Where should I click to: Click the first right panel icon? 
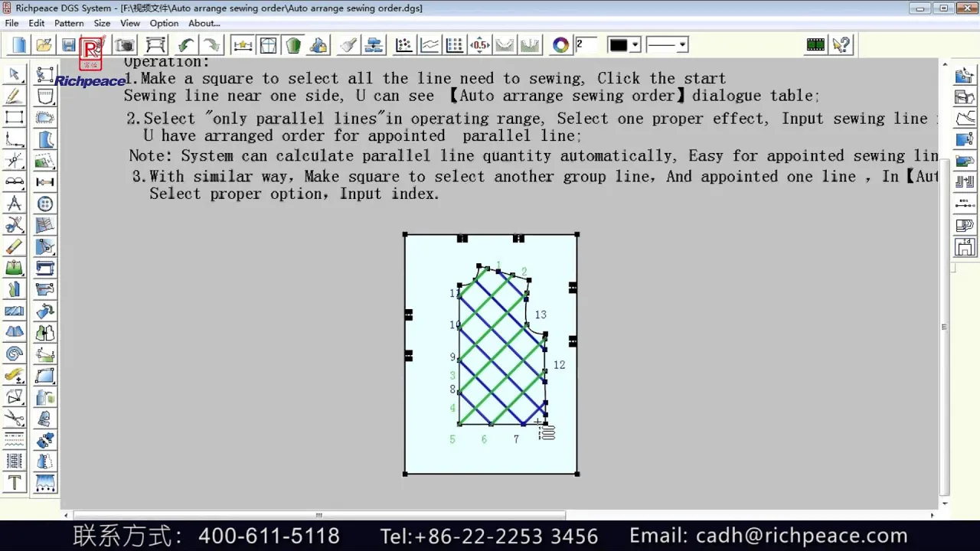coord(965,75)
